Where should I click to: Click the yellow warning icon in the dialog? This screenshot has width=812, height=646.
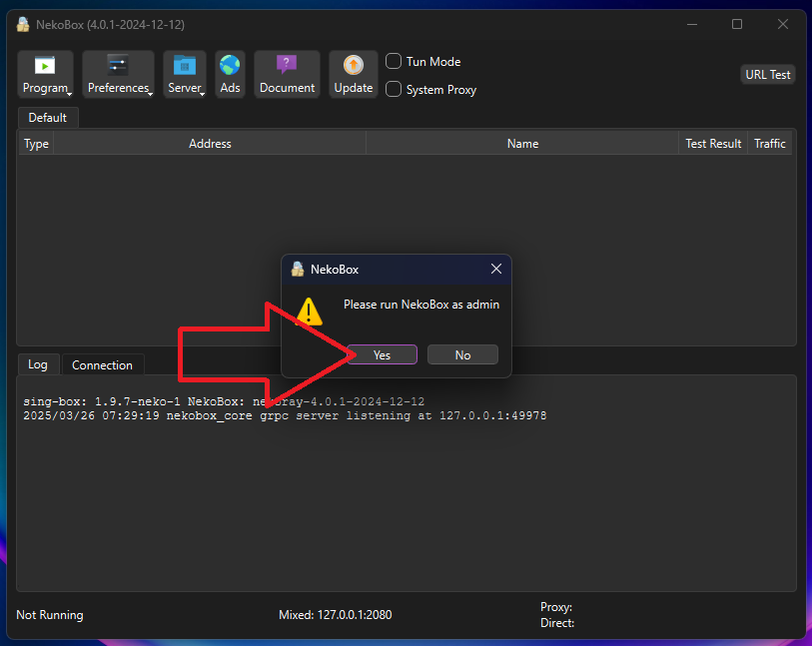coord(310,312)
